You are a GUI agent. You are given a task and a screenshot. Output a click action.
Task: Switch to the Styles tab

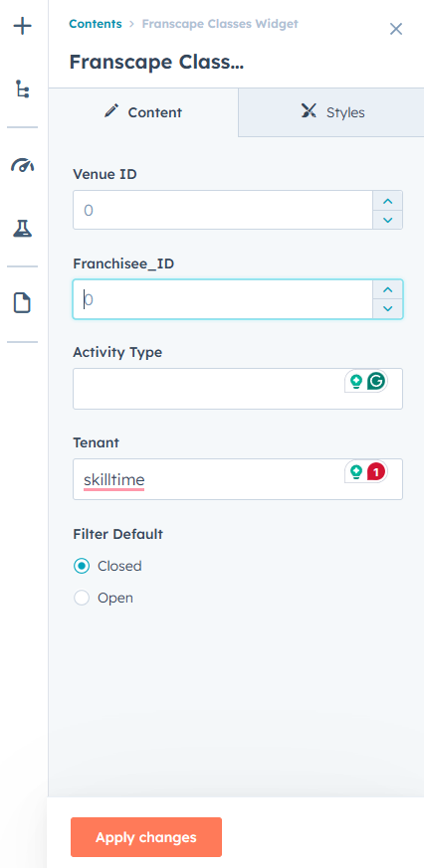click(331, 112)
